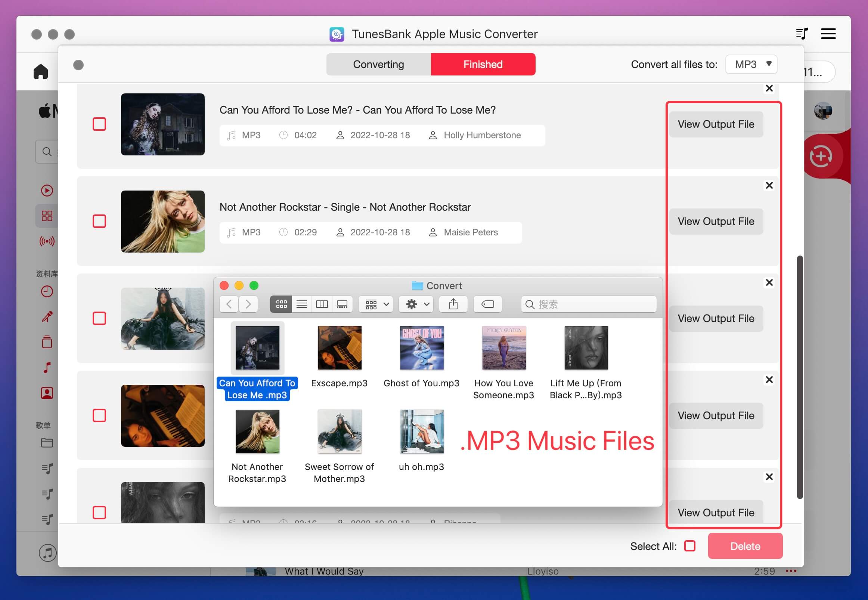Check the Sweet Sorrow of Mother row checkbox

(99, 318)
